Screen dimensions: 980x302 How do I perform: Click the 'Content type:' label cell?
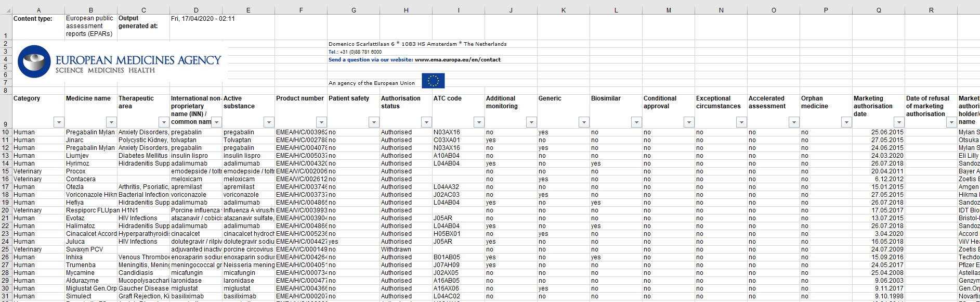click(x=38, y=27)
